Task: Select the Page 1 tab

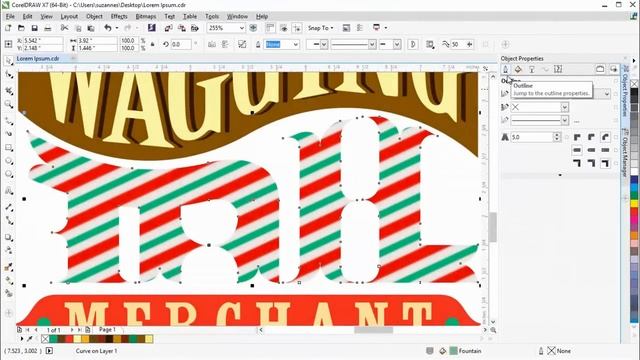Action: point(107,329)
